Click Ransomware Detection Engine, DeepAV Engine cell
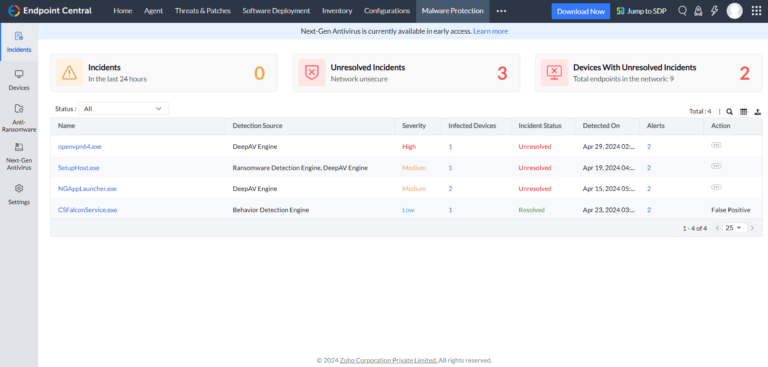This screenshot has width=768, height=367. click(300, 168)
